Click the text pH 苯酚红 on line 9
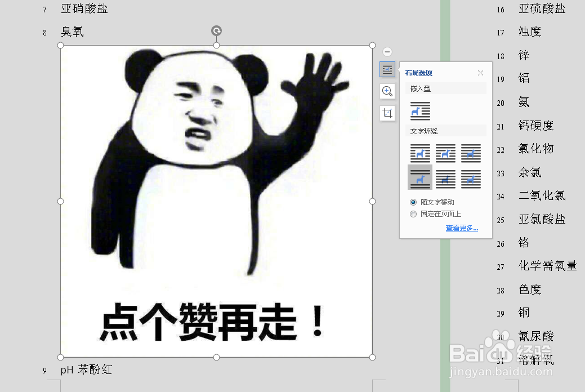The image size is (585, 392). point(87,369)
